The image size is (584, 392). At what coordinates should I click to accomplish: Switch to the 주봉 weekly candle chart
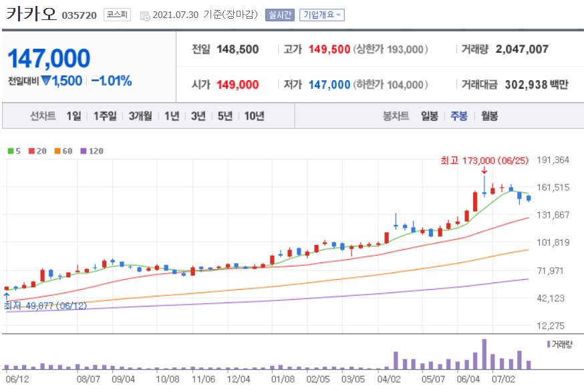459,116
